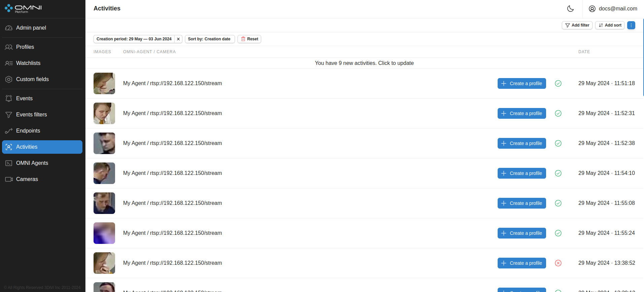Screen dimensions: 644x292
Task: Edit Creation period 29 May — 03 Jun filter
Action: pos(134,39)
